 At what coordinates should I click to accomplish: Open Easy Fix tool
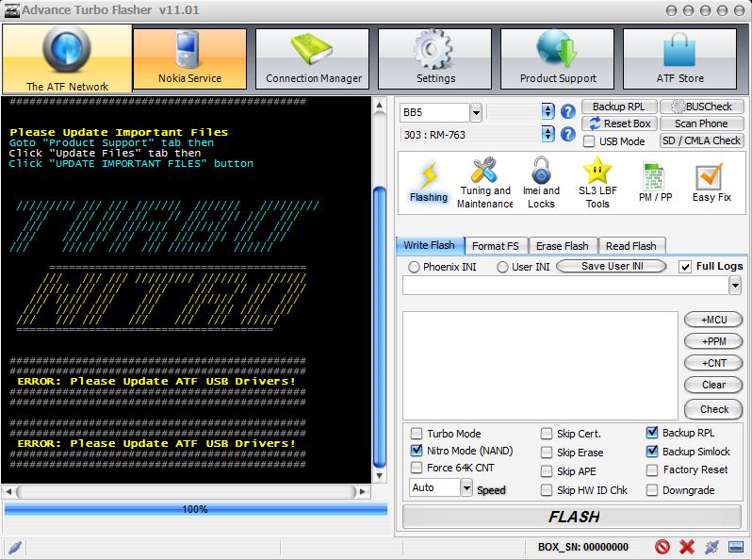point(711,182)
